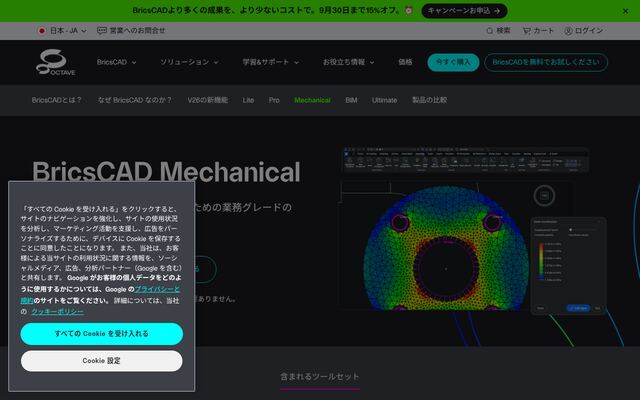Click the sales inquiry chat bubble icon
Viewport: 640px width, 400px height.
(102, 31)
